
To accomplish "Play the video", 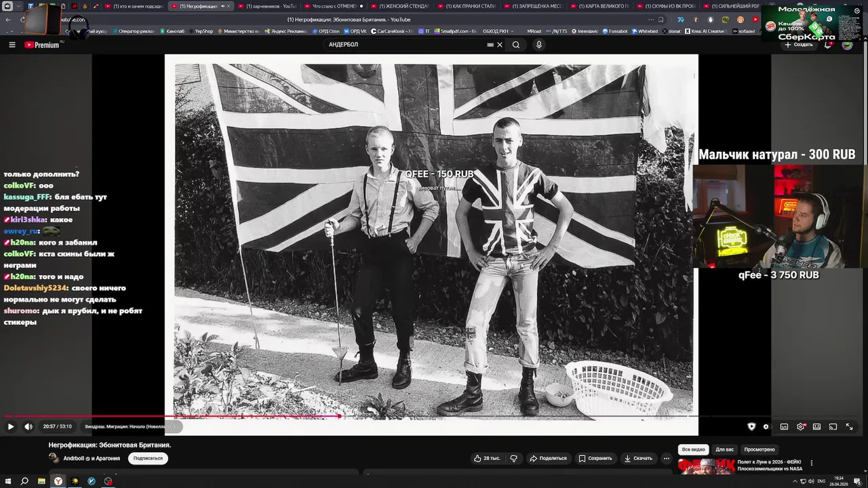I will pyautogui.click(x=10, y=426).
